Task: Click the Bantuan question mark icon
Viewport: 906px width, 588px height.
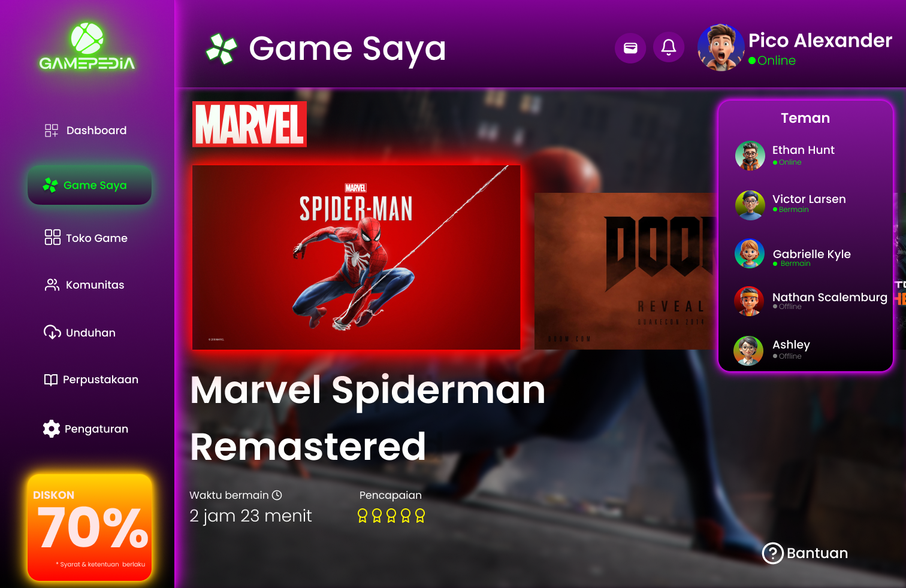Action: [773, 553]
